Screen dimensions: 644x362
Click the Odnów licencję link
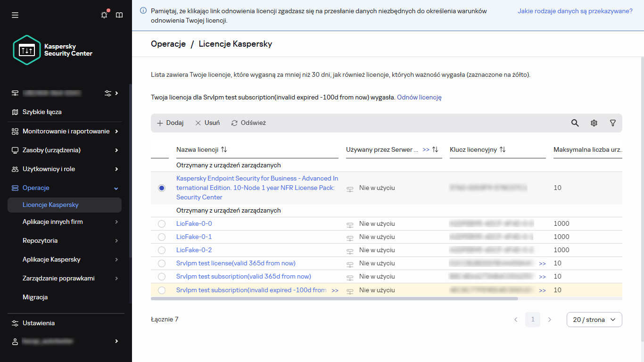tap(419, 98)
